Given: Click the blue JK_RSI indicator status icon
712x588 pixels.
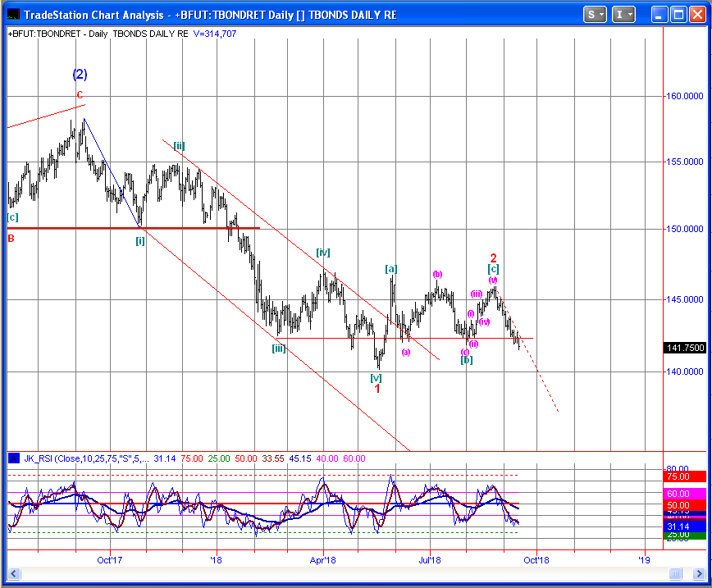Looking at the screenshot, I should click(14, 458).
